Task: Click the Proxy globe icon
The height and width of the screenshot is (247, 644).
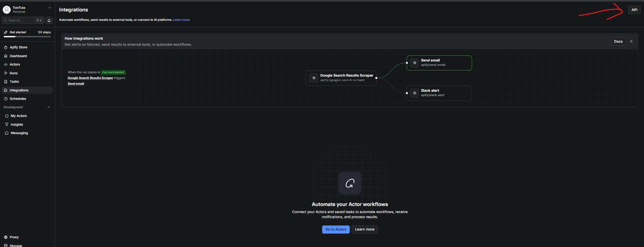Action: pos(6,237)
